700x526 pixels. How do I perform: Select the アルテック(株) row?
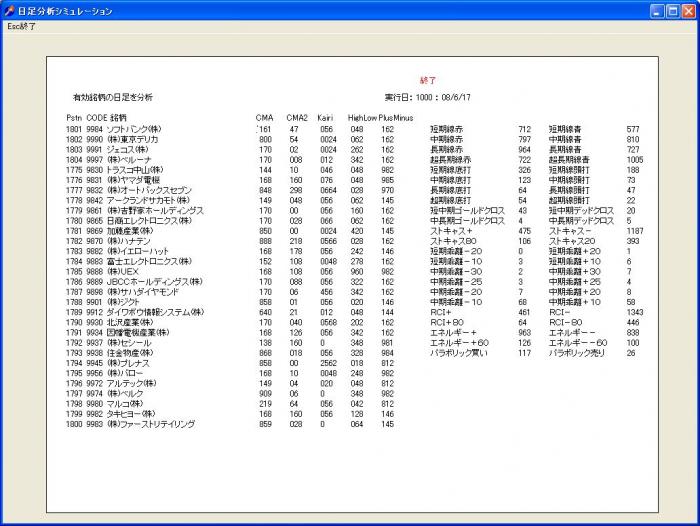tap(230, 384)
